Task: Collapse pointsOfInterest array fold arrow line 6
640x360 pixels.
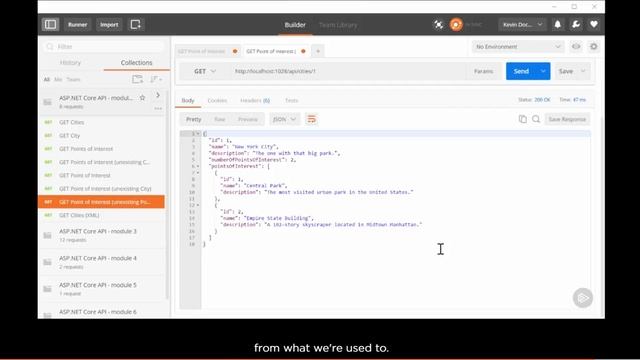Action: coord(198,166)
